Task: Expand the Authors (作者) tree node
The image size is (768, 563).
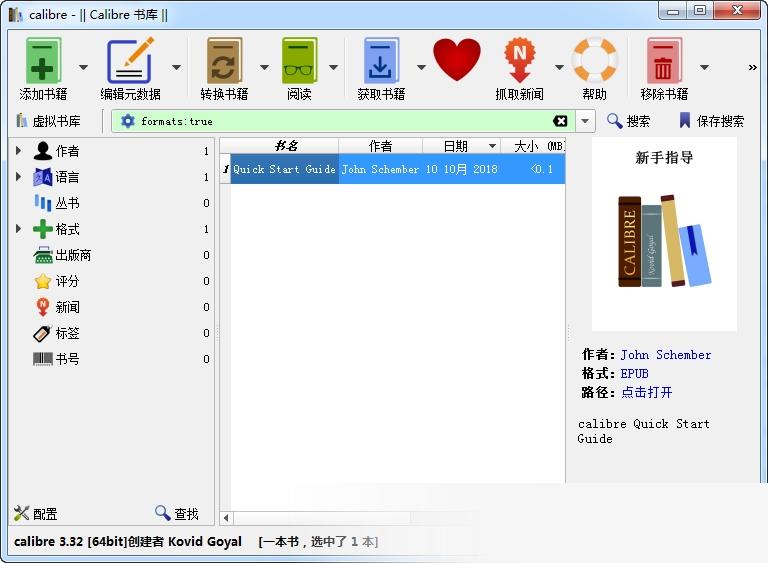Action: coord(18,150)
